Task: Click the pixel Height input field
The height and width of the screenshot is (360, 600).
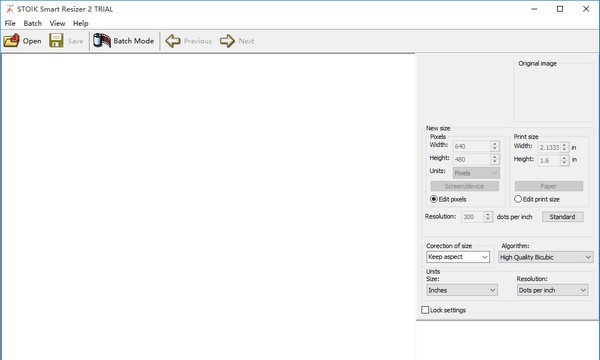Action: (472, 159)
